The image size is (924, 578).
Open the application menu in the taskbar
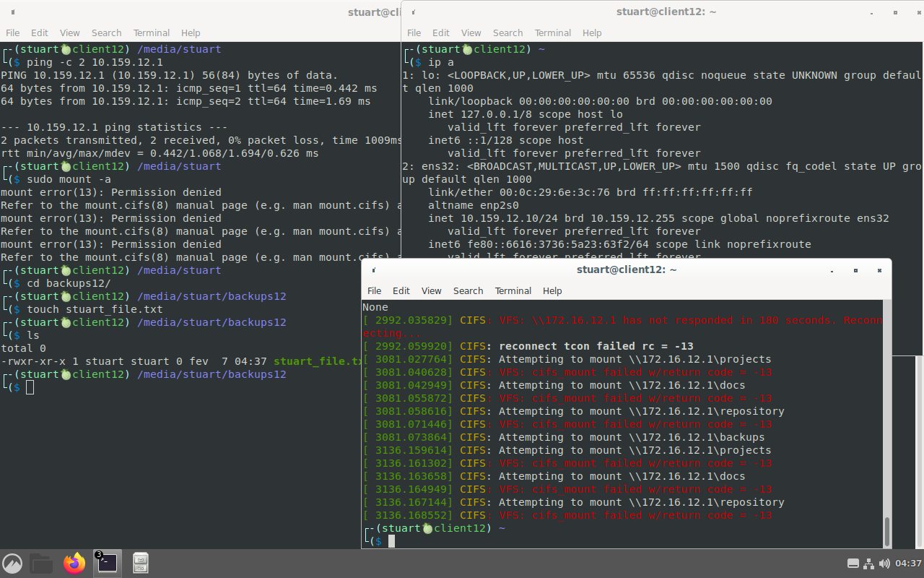pos(12,563)
